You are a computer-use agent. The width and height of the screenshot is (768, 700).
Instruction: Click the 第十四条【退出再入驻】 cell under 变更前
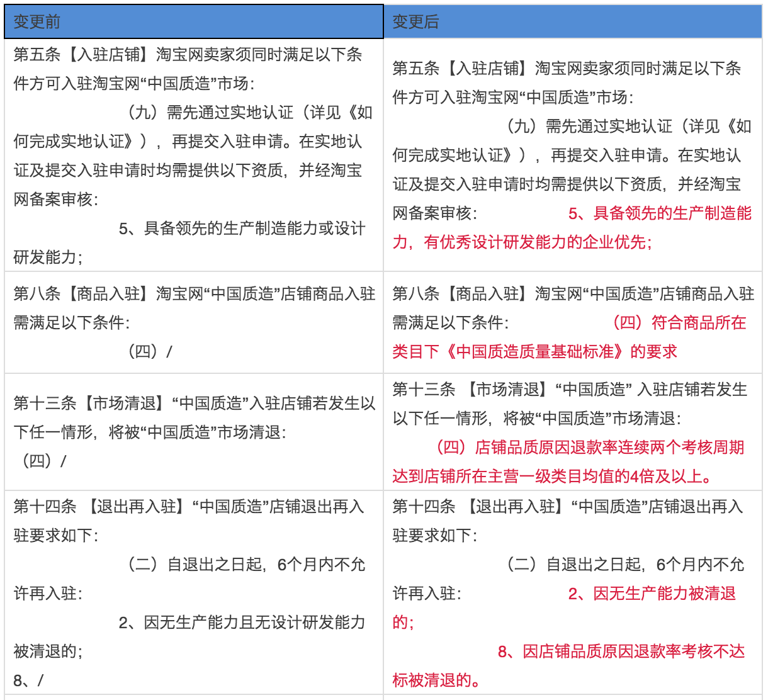tap(194, 592)
